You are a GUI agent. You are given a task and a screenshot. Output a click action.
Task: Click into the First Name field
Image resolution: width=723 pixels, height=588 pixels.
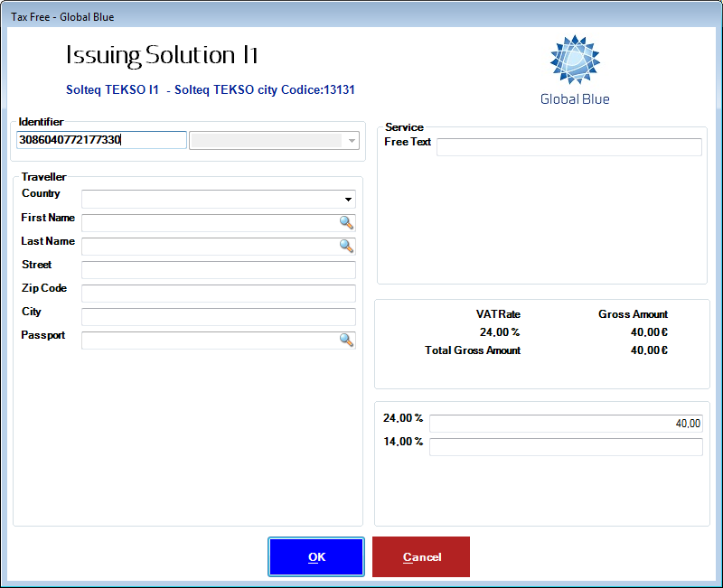pyautogui.click(x=209, y=223)
